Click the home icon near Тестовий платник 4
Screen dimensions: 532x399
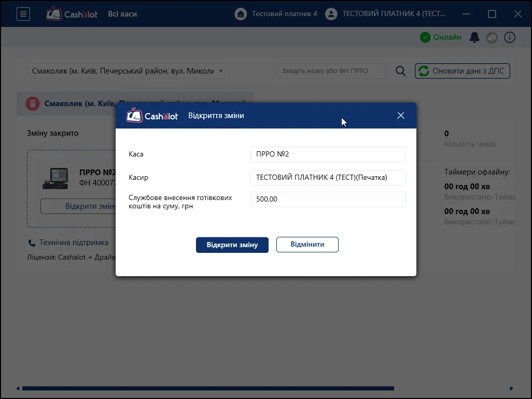pyautogui.click(x=241, y=14)
